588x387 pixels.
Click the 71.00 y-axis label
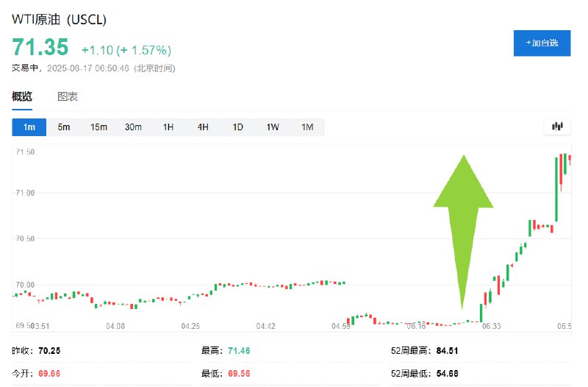coord(25,193)
